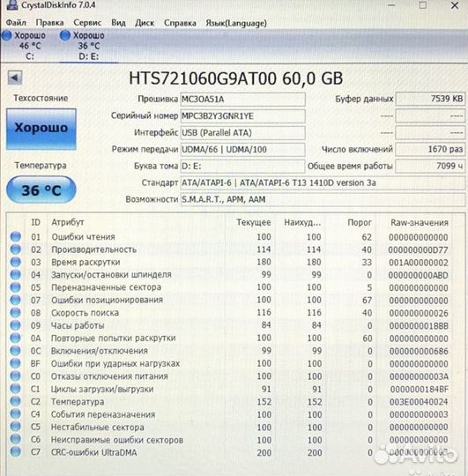
Task: Click status circle for 03 Время раскрутки
Action: (x=16, y=262)
